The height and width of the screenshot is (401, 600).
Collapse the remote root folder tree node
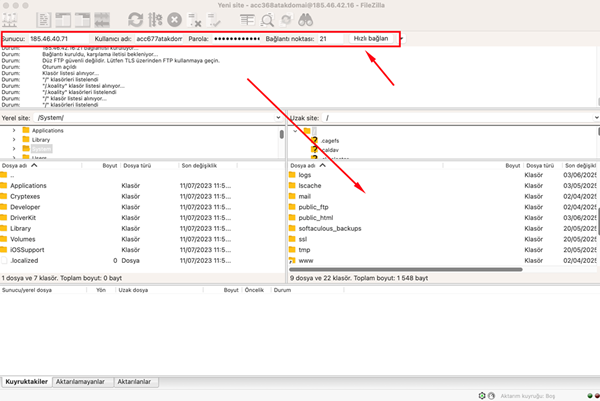click(295, 131)
